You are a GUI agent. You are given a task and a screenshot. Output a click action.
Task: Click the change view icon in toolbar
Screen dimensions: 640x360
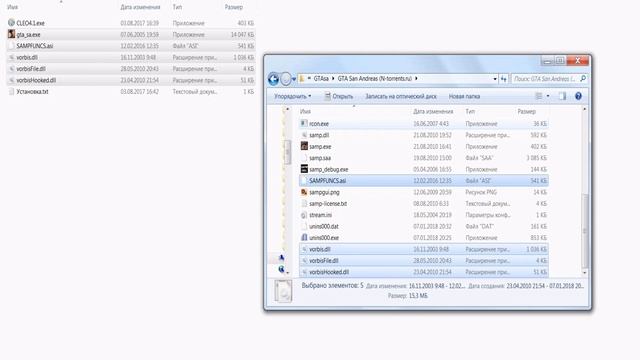pos(539,96)
